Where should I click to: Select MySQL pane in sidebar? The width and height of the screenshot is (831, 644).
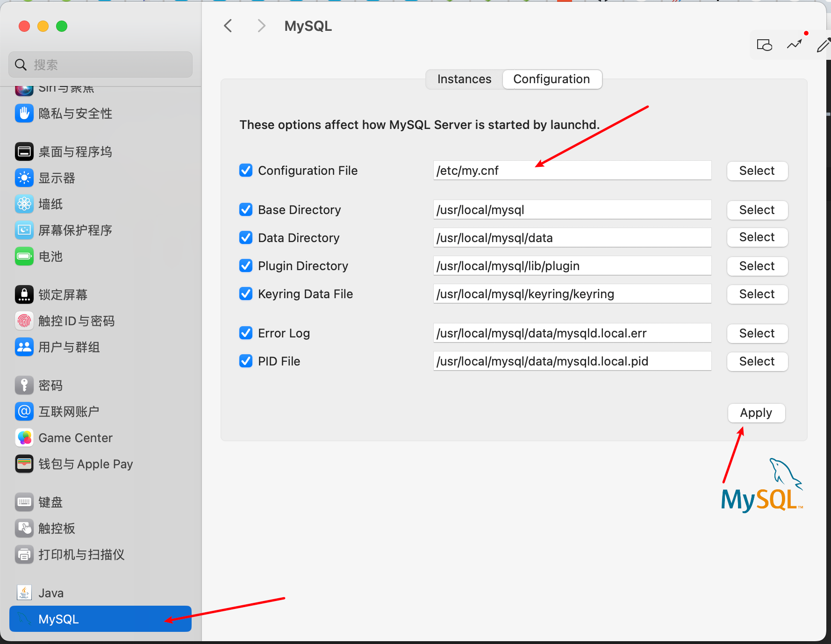[x=100, y=619]
